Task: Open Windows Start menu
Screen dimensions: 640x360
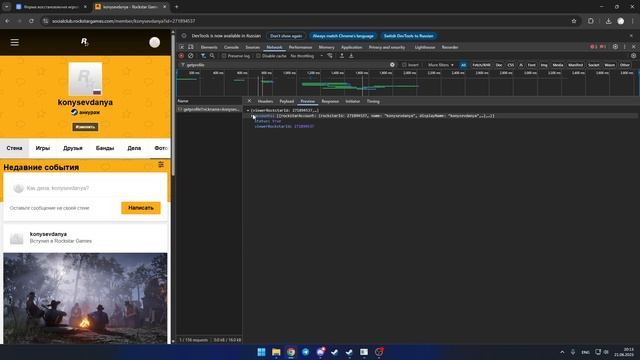Action: tap(261, 352)
